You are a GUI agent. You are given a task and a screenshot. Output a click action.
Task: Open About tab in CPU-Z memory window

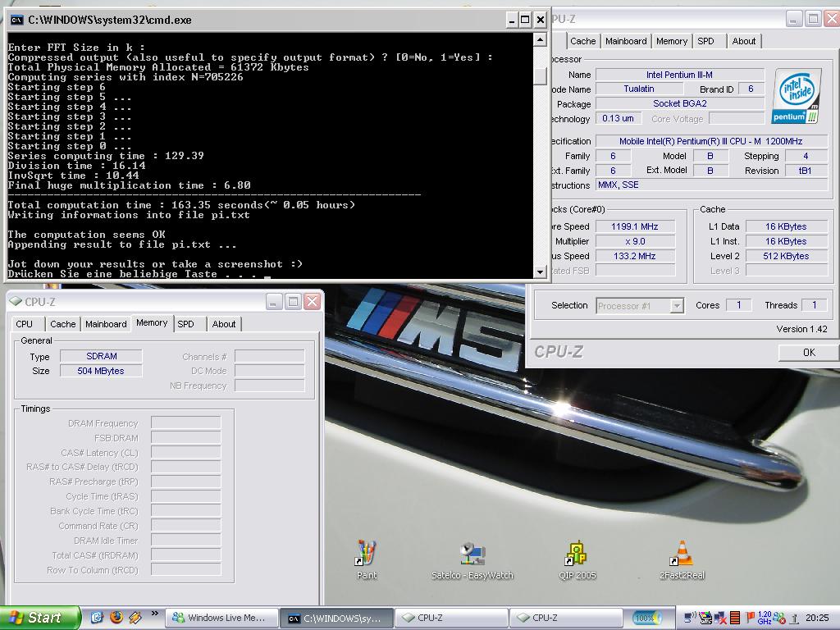tap(223, 324)
